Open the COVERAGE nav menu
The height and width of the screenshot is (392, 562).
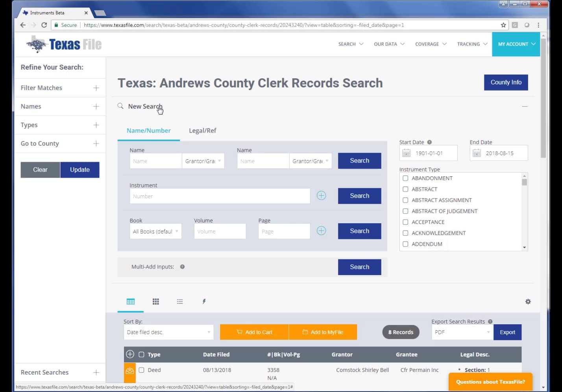[431, 44]
